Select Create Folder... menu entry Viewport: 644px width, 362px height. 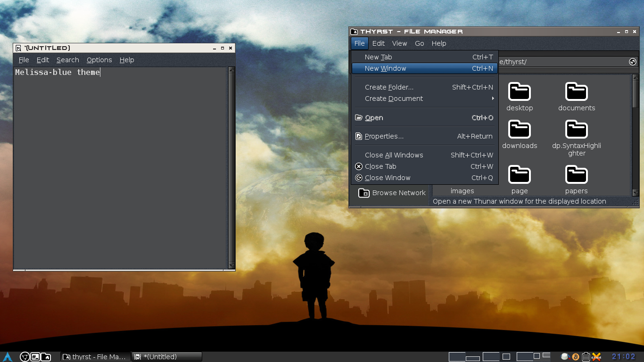click(425, 87)
